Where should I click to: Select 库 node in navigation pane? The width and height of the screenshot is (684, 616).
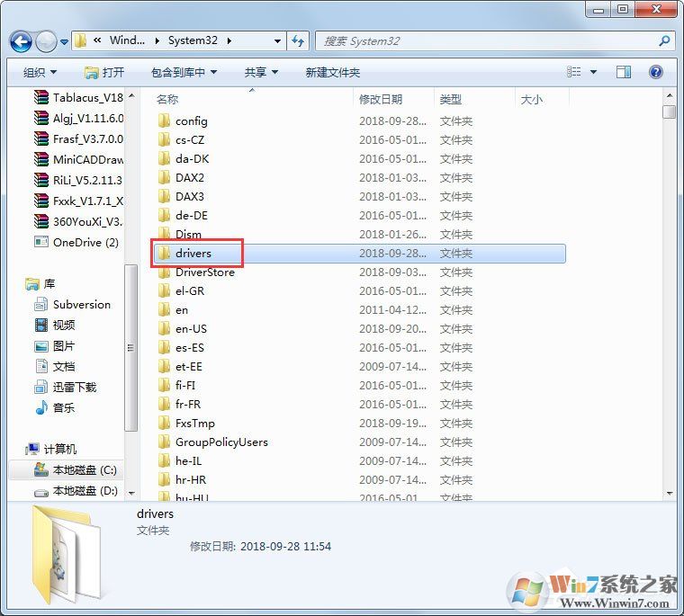(x=40, y=284)
